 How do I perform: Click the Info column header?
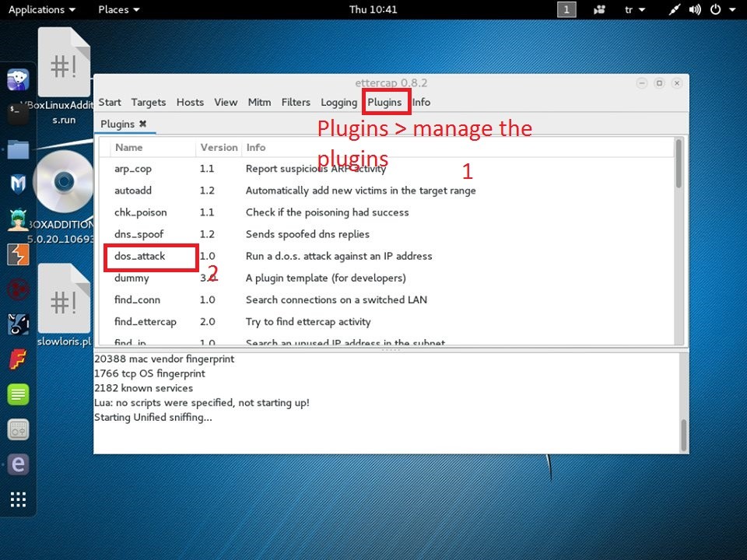[256, 148]
